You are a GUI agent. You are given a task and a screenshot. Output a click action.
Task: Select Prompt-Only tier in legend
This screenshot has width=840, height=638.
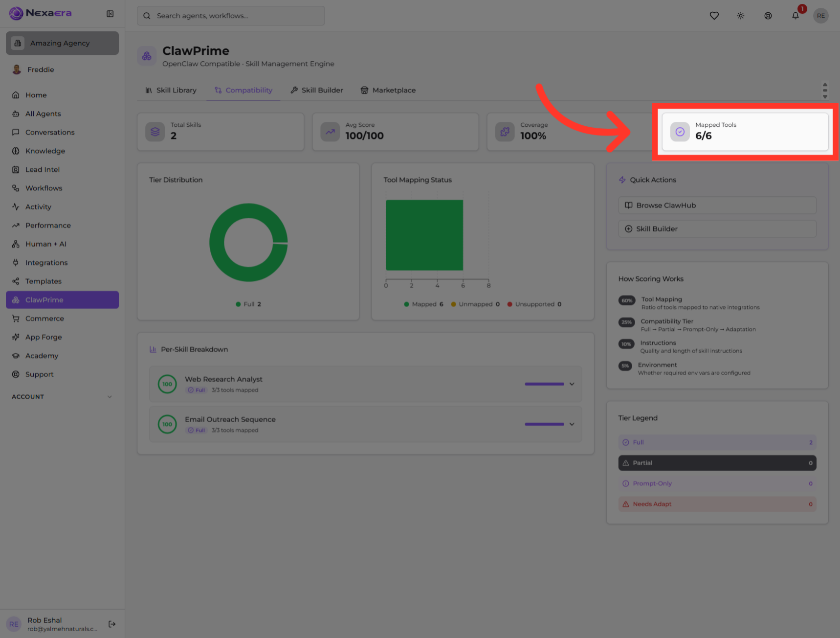pyautogui.click(x=717, y=483)
